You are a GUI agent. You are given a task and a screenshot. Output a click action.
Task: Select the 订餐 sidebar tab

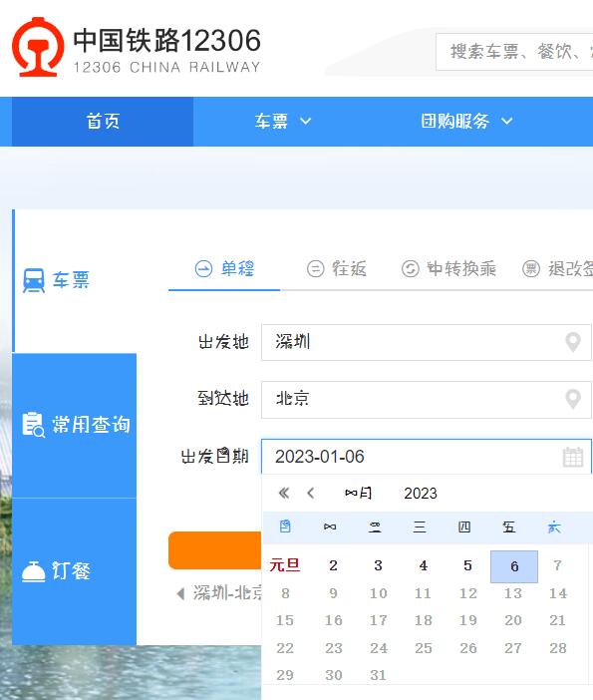point(75,571)
